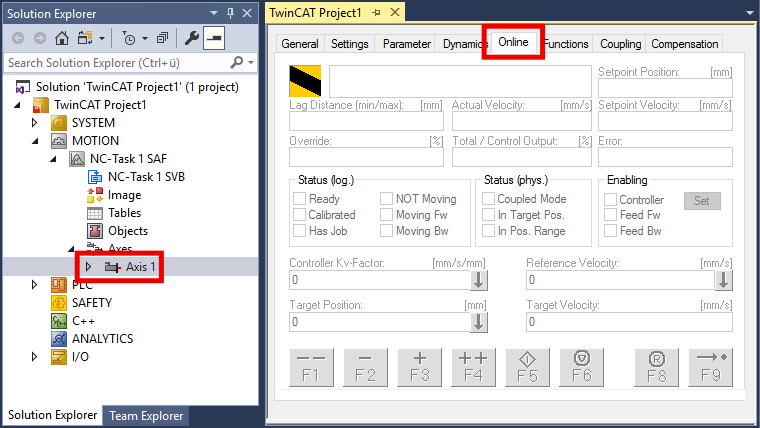Click the F5 start button
760x428 pixels.
click(527, 367)
